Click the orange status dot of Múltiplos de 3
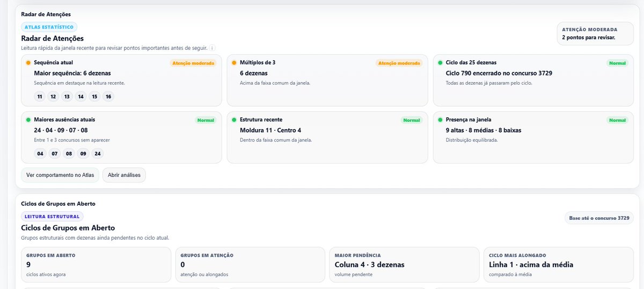 (234, 63)
